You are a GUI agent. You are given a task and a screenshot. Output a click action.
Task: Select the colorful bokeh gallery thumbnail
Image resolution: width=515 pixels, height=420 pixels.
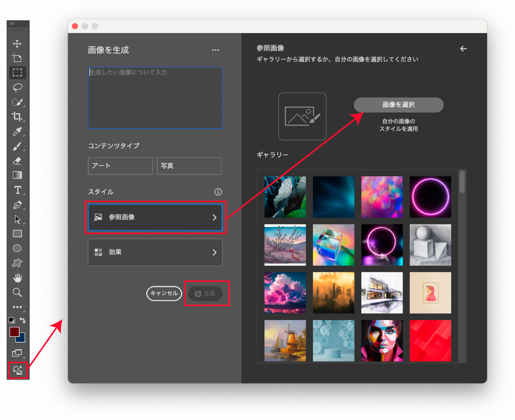382,197
